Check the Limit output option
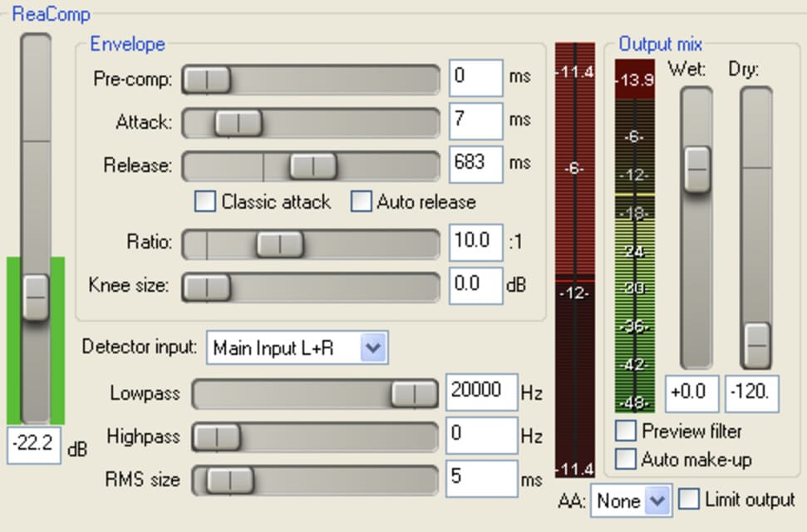Screen dimensions: 807x532 pyautogui.click(x=689, y=499)
